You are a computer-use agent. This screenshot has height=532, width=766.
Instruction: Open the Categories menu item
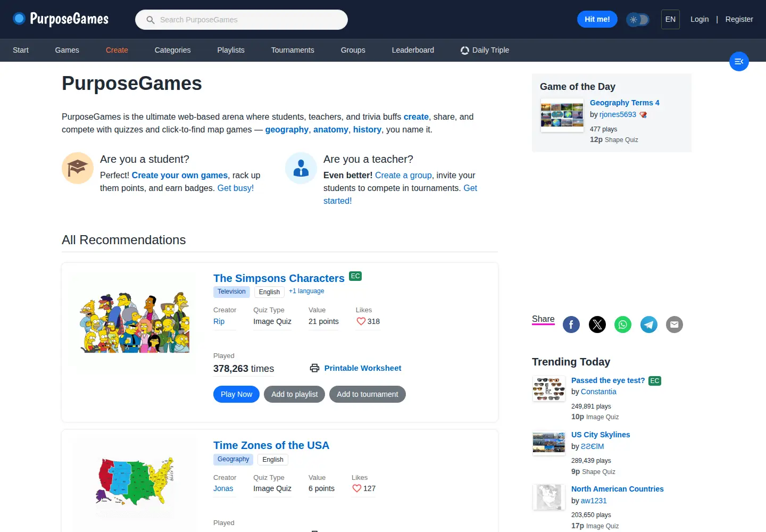coord(172,50)
